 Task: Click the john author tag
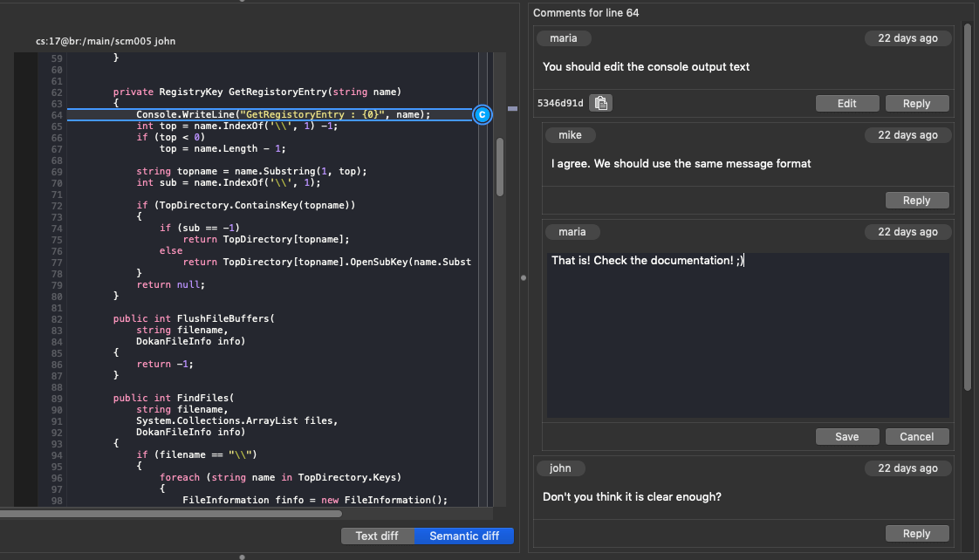(x=560, y=468)
